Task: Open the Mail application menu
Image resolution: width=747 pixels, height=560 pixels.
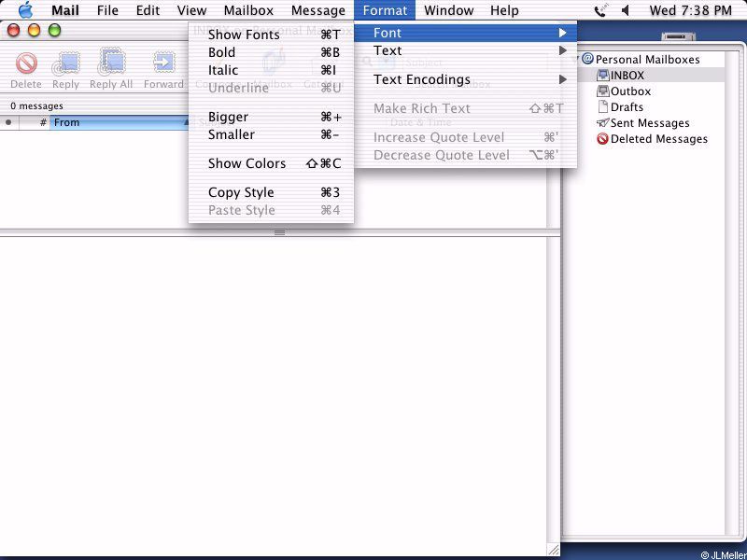Action: point(65,10)
